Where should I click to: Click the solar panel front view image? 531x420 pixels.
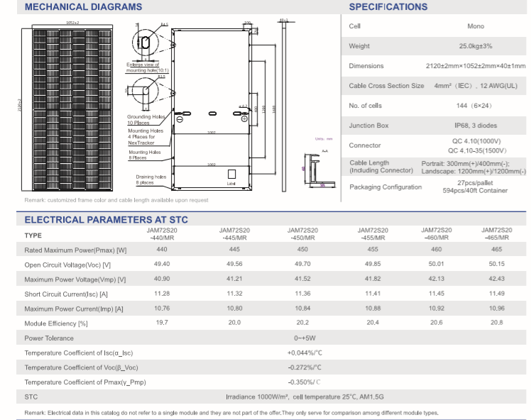coord(72,110)
